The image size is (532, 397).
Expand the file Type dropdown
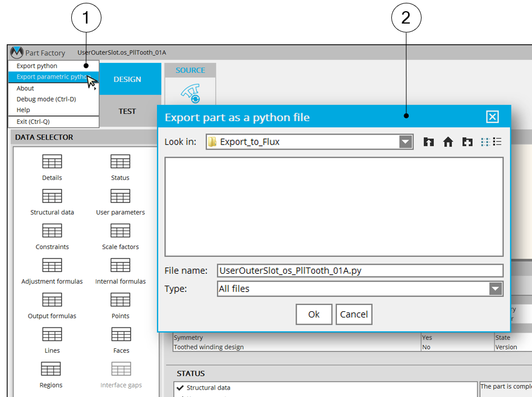tap(495, 289)
